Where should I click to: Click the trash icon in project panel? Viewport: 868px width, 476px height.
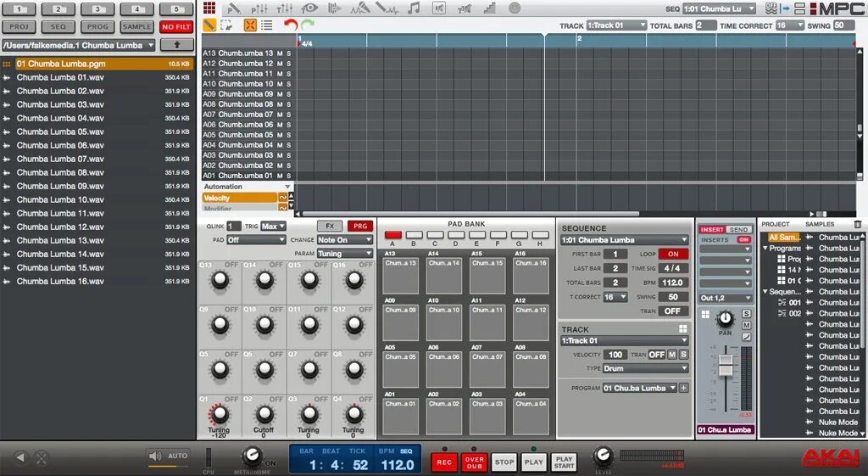(x=858, y=224)
